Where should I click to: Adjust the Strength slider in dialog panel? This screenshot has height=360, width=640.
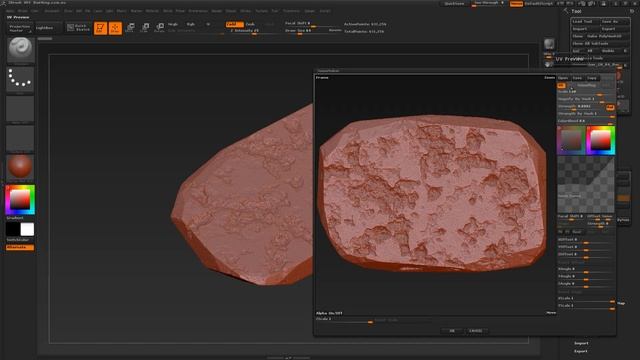[x=581, y=107]
